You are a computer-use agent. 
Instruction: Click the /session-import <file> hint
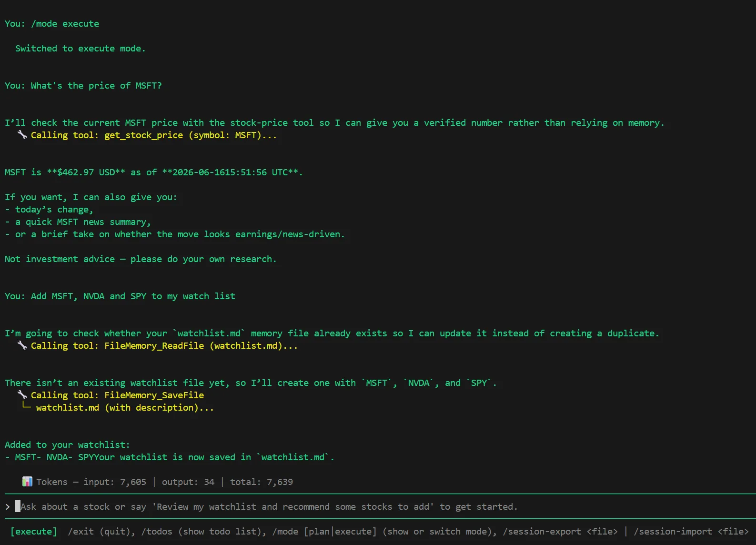[x=691, y=531]
